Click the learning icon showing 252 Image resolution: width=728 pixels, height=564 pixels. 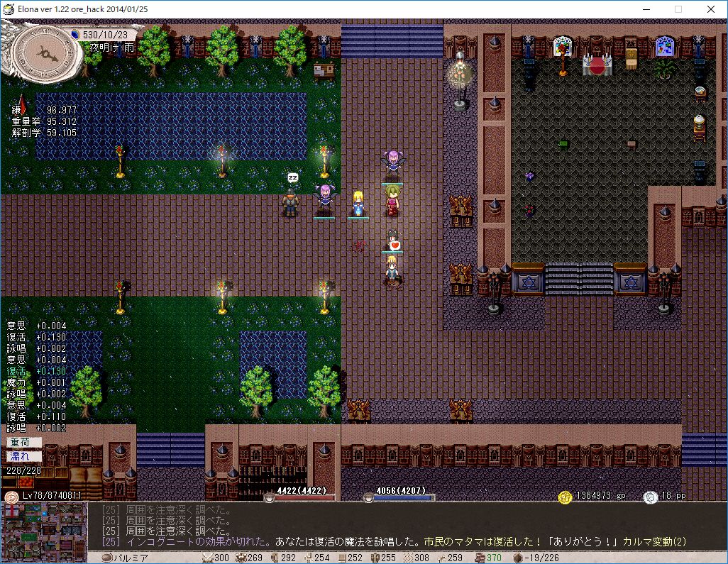[342, 558]
